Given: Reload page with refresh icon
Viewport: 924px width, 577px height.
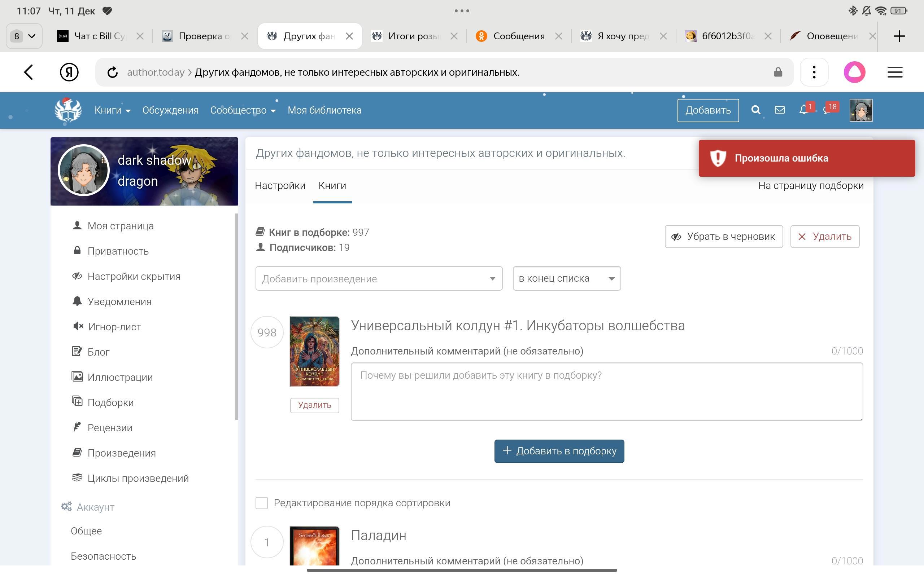Looking at the screenshot, I should pyautogui.click(x=112, y=72).
